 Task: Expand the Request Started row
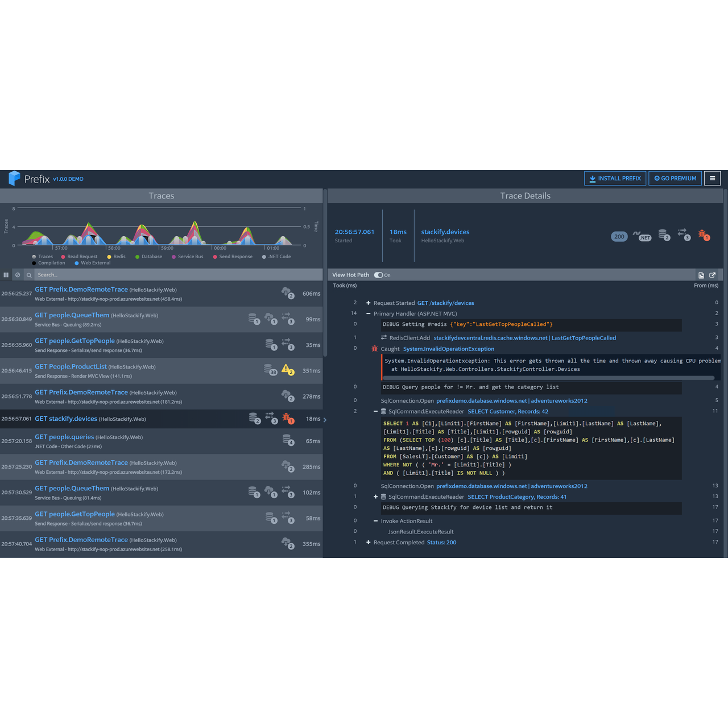(369, 303)
